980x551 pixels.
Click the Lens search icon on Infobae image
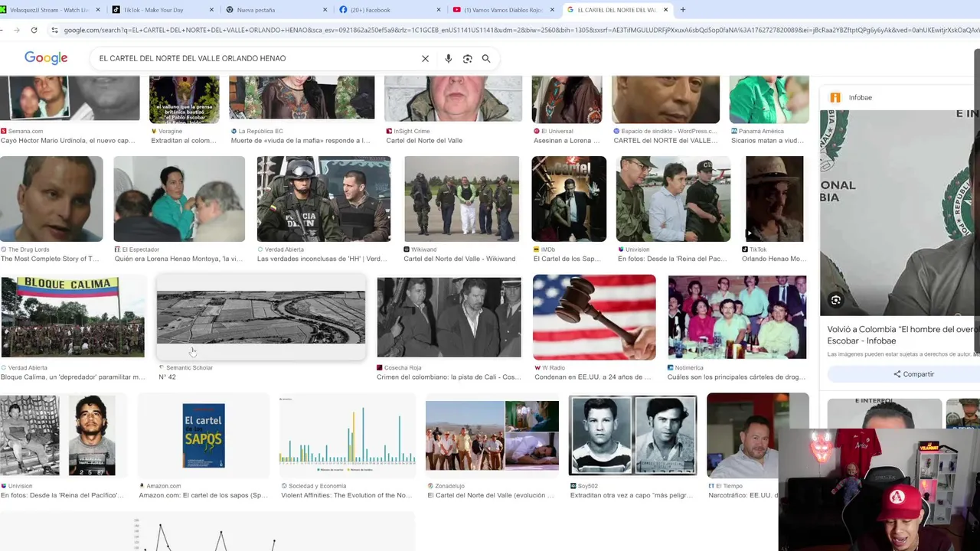coord(836,300)
